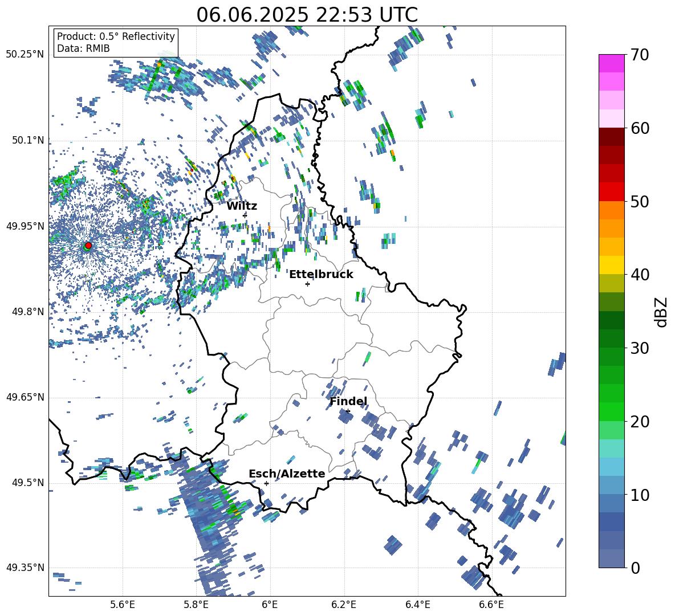Click the 50 colorbar tick label
The width and height of the screenshot is (675, 616).
(x=639, y=202)
